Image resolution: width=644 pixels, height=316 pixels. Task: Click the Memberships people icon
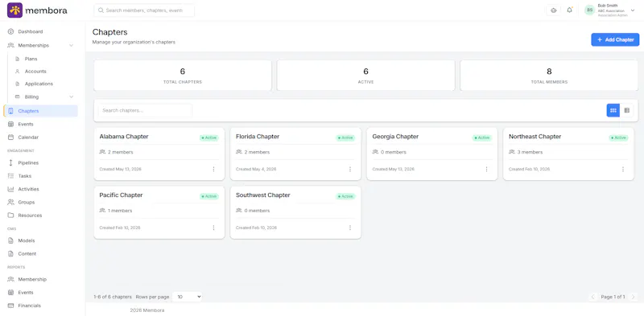tap(10, 46)
